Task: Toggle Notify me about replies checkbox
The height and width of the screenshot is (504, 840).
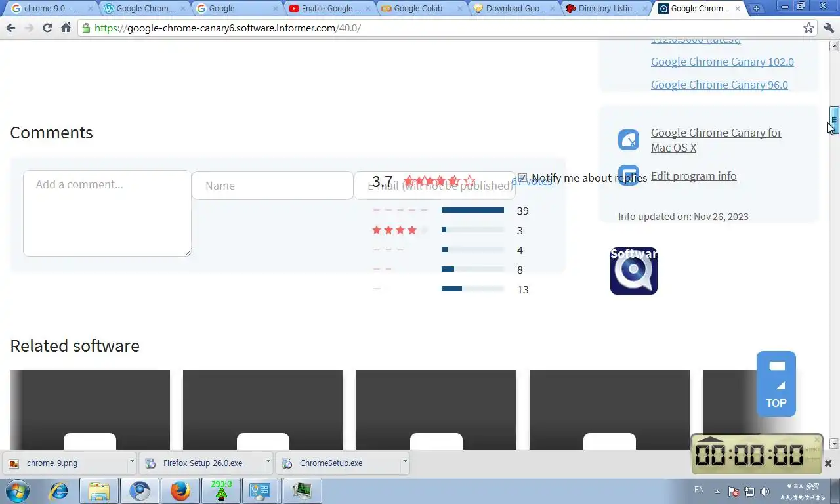Action: pos(522,178)
